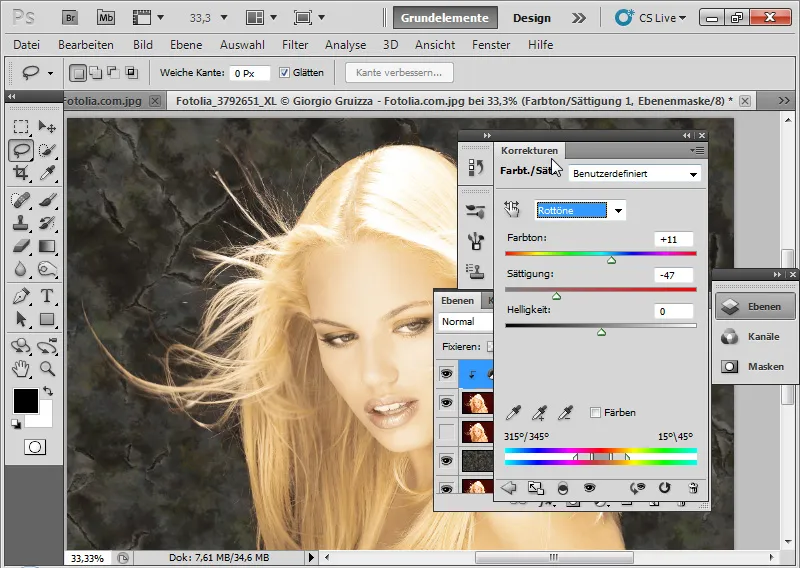The width and height of the screenshot is (800, 568).
Task: Select the Clone Stamp tool
Action: click(x=21, y=222)
